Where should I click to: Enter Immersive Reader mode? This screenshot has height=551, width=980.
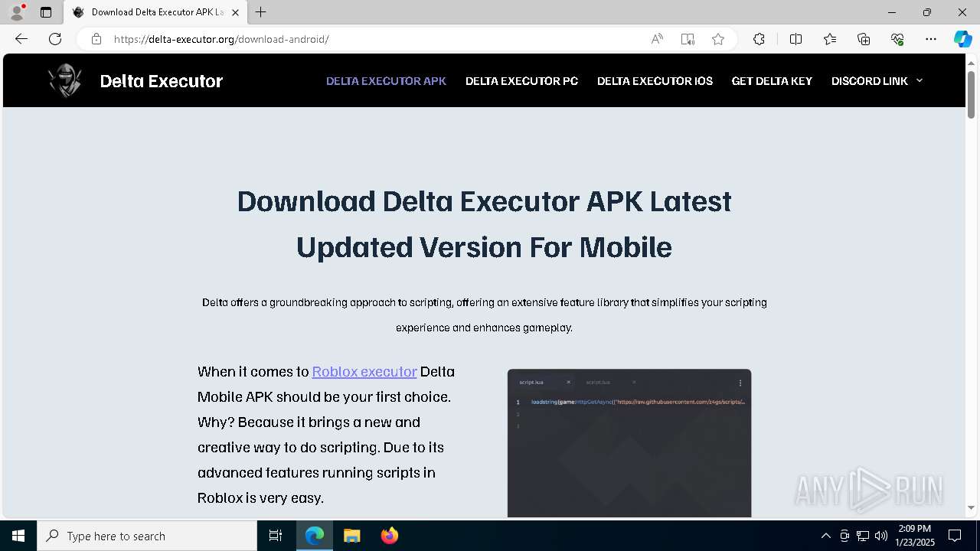pos(688,39)
